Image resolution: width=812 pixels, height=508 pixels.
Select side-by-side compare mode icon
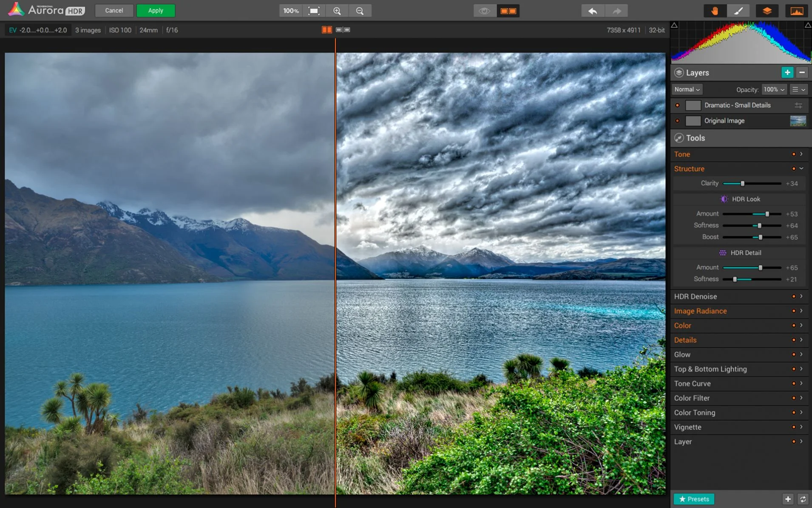(343, 30)
